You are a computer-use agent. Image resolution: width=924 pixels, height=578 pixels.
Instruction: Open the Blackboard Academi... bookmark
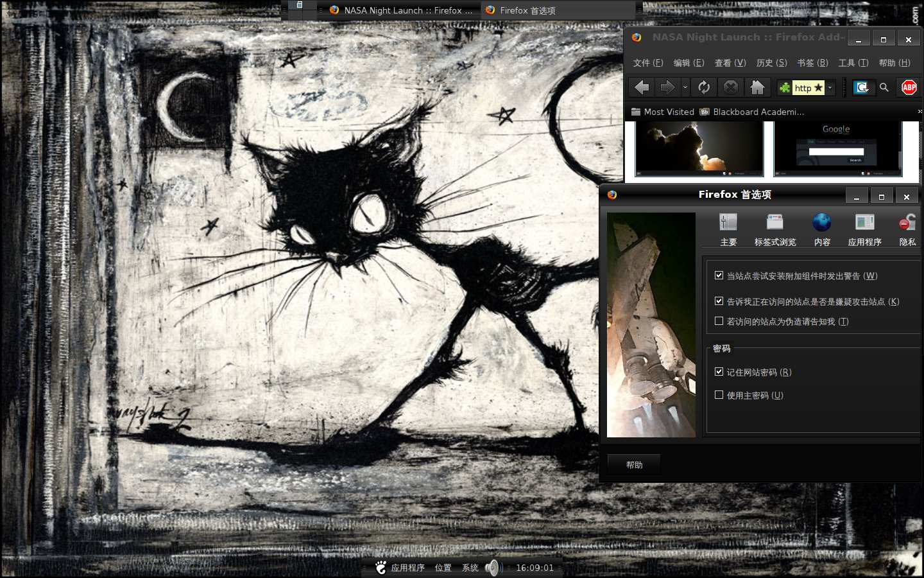(x=751, y=112)
